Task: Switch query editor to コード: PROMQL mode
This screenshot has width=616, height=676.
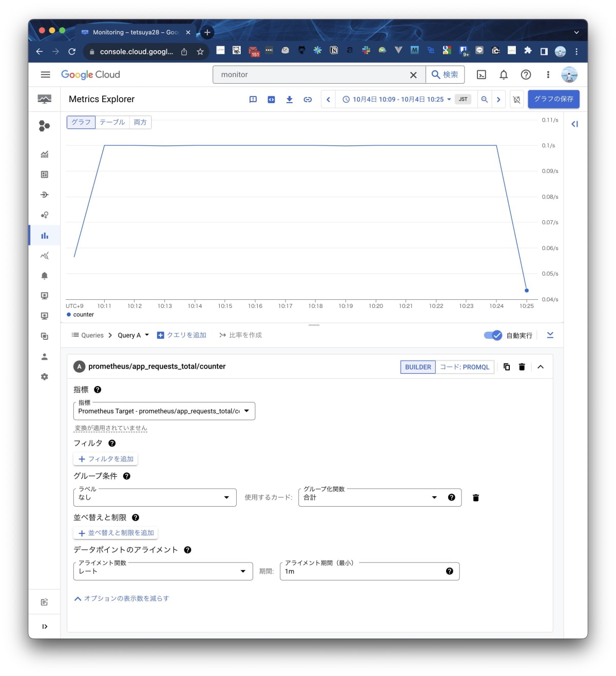Action: (x=465, y=367)
